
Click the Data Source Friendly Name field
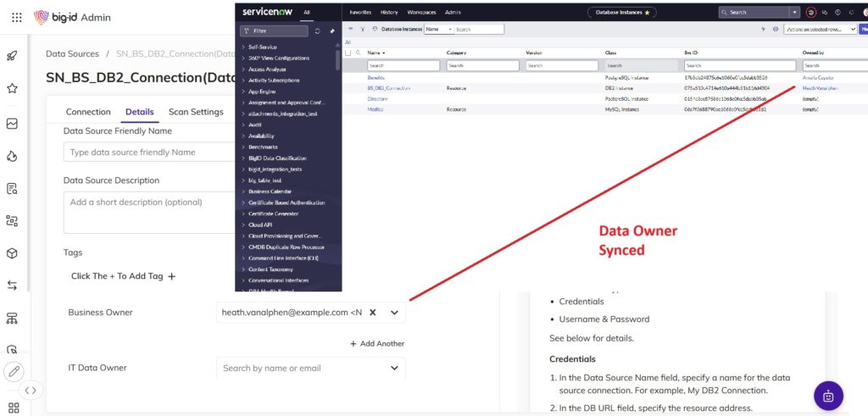point(149,153)
